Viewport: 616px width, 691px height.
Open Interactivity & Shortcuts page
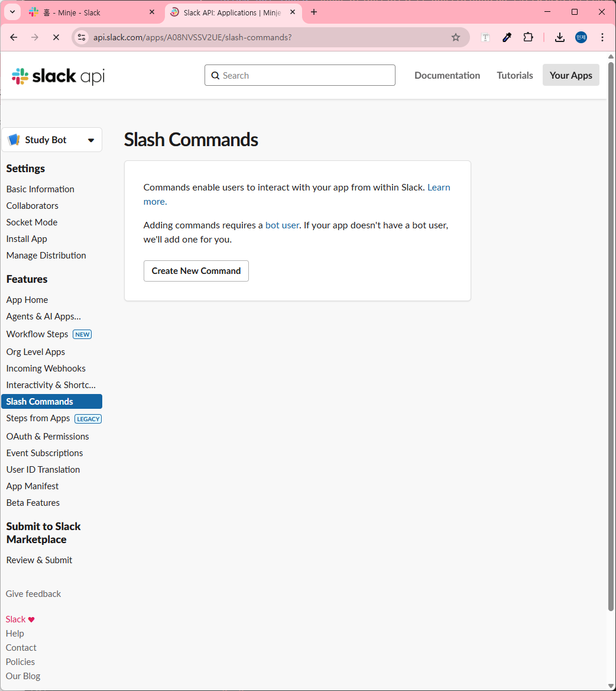[51, 385]
